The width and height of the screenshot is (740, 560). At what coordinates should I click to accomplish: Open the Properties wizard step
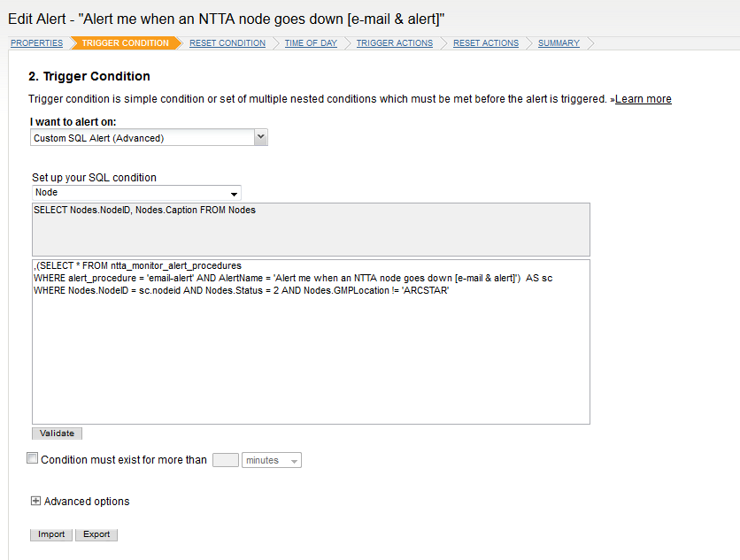[x=36, y=43]
